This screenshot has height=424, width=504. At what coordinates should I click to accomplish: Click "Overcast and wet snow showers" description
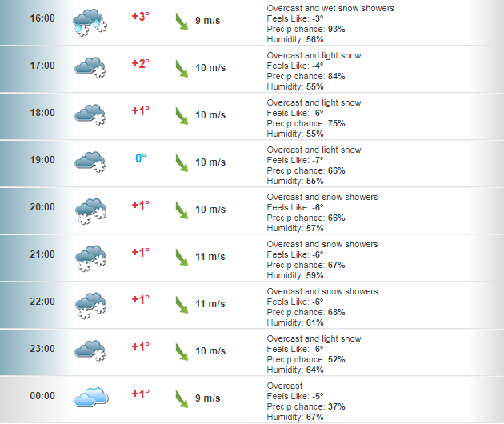330,8
